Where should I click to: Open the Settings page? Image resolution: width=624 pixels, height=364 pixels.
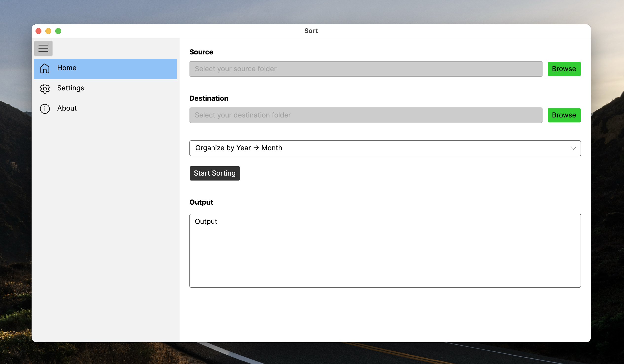click(x=71, y=88)
